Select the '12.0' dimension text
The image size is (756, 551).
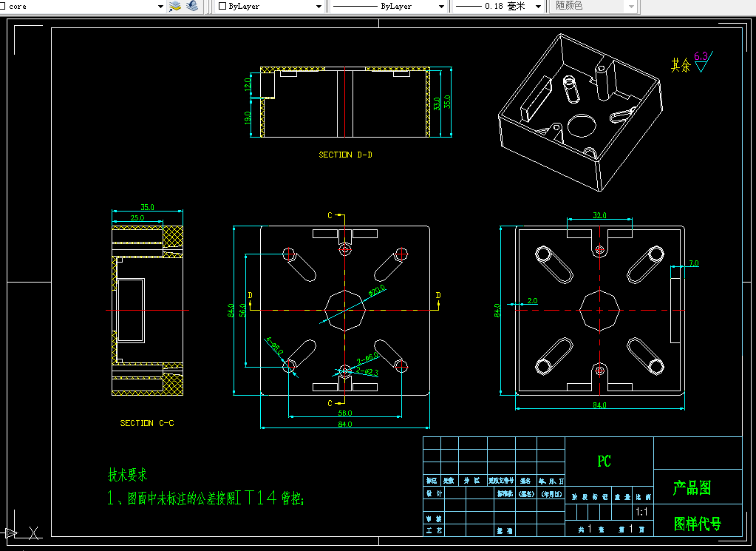click(248, 85)
